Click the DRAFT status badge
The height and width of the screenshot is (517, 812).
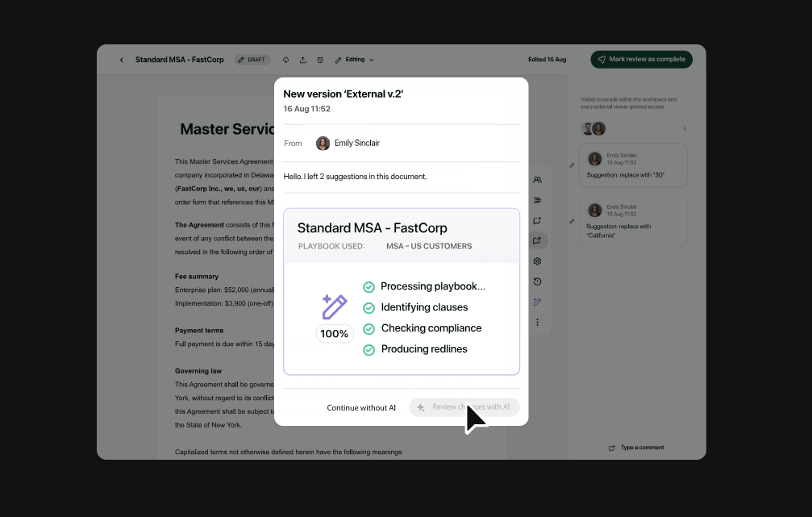click(x=252, y=60)
